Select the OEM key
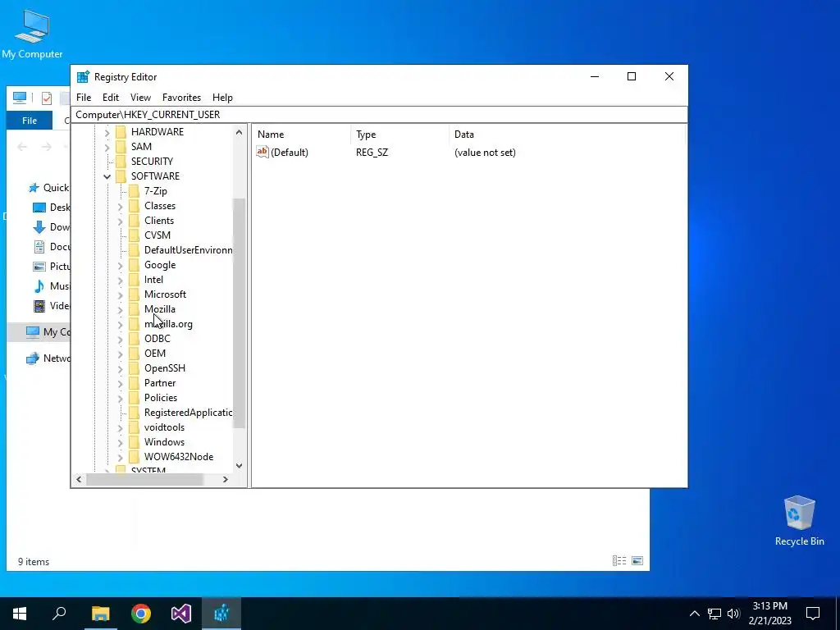 (x=155, y=353)
